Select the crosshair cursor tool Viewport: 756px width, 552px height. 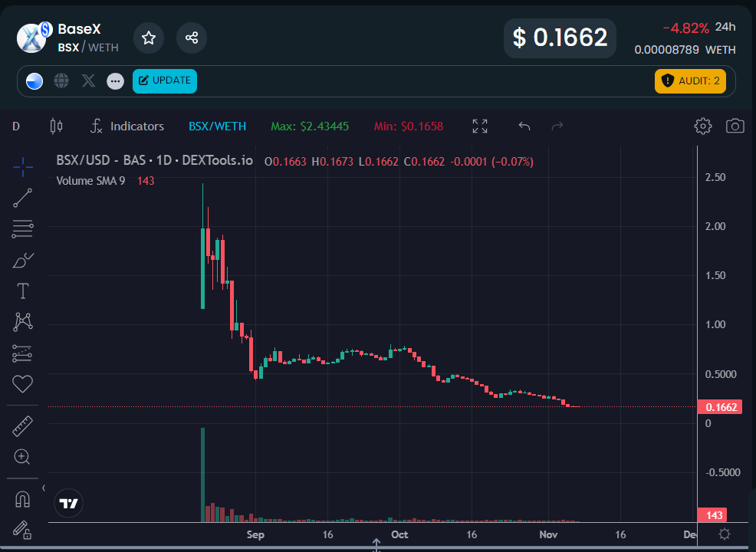tap(23, 167)
